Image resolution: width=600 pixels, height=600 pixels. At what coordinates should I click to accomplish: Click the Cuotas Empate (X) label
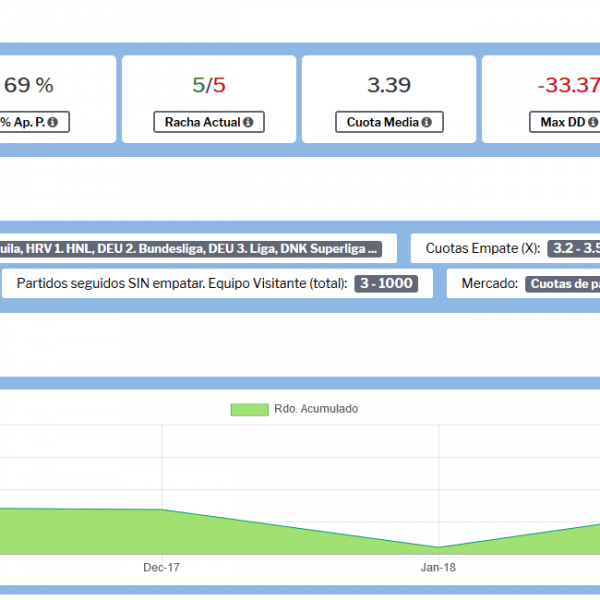[483, 248]
